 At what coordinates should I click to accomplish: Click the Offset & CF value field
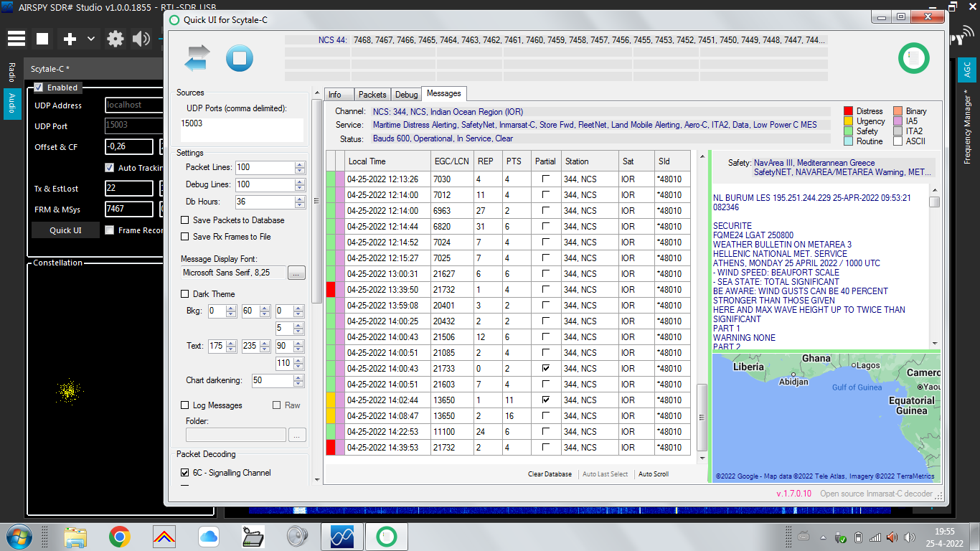[128, 147]
